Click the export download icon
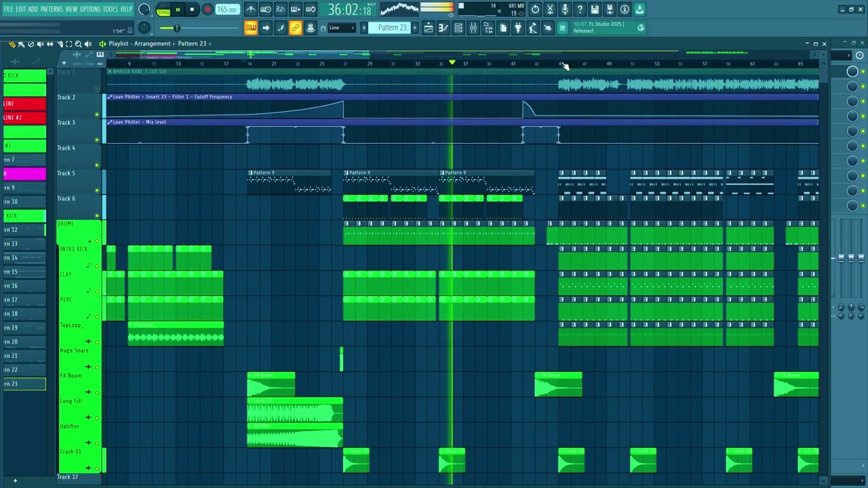Viewport: 868px width, 488px height. [x=639, y=9]
